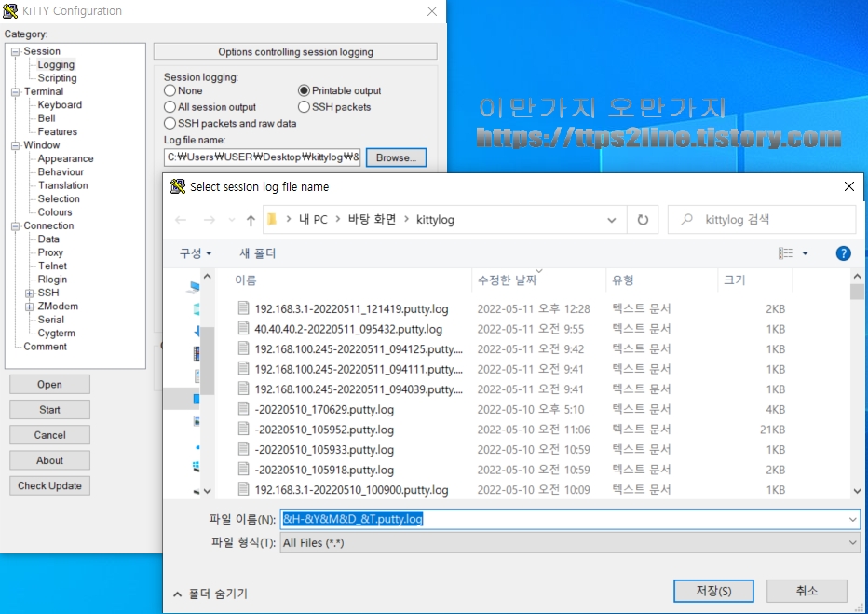Screen dimensions: 868x614
Task: Open the Bell category in tree
Action: (47, 118)
